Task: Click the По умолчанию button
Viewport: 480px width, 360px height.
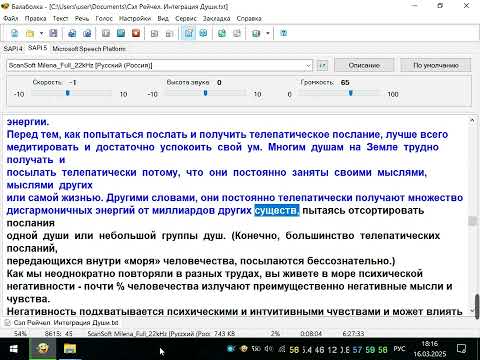Action: (436, 65)
